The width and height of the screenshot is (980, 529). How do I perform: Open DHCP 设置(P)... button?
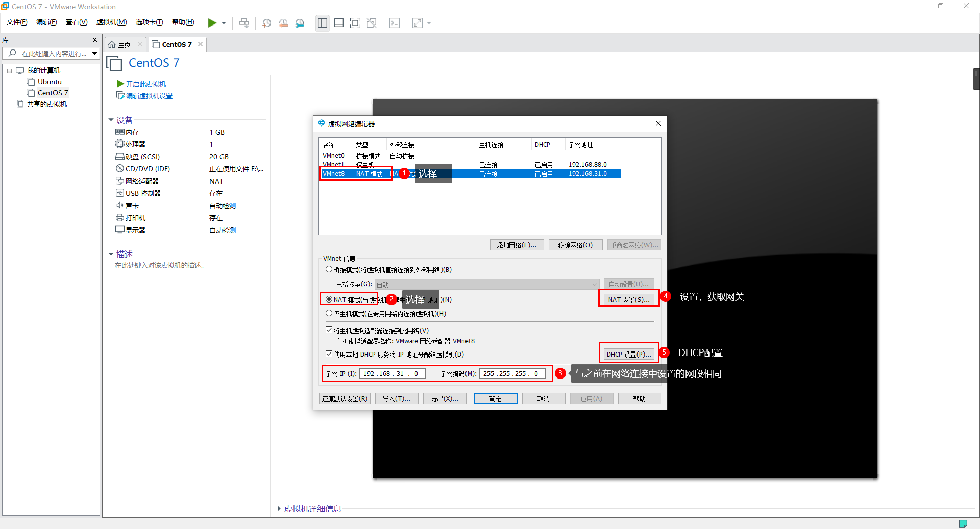point(629,354)
